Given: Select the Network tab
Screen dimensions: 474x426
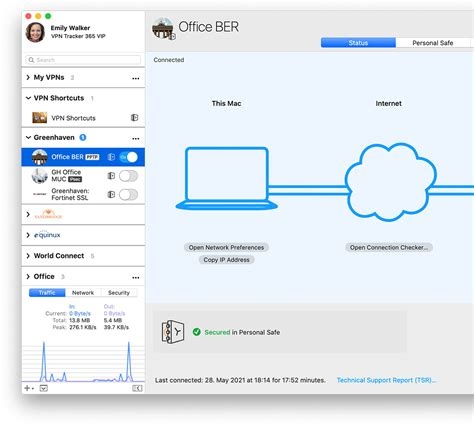Looking at the screenshot, I should [83, 293].
